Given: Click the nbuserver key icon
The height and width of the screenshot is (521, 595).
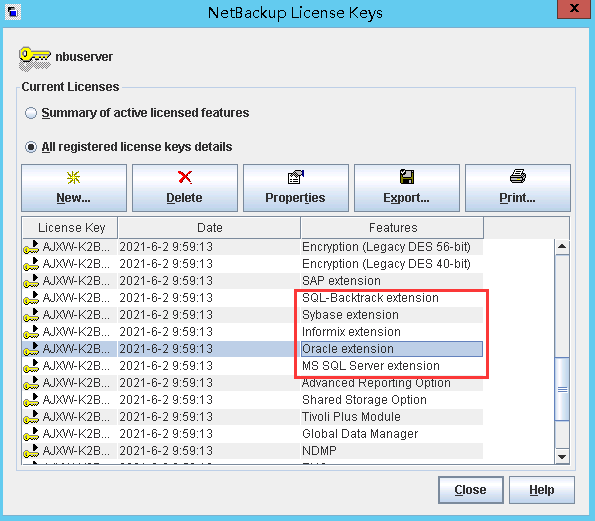Looking at the screenshot, I should [35, 59].
